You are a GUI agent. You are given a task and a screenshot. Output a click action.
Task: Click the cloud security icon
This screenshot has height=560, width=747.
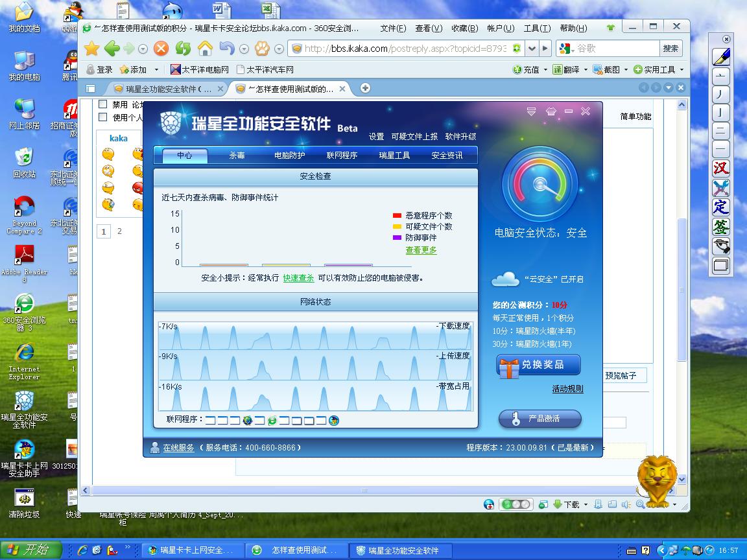pos(505,279)
